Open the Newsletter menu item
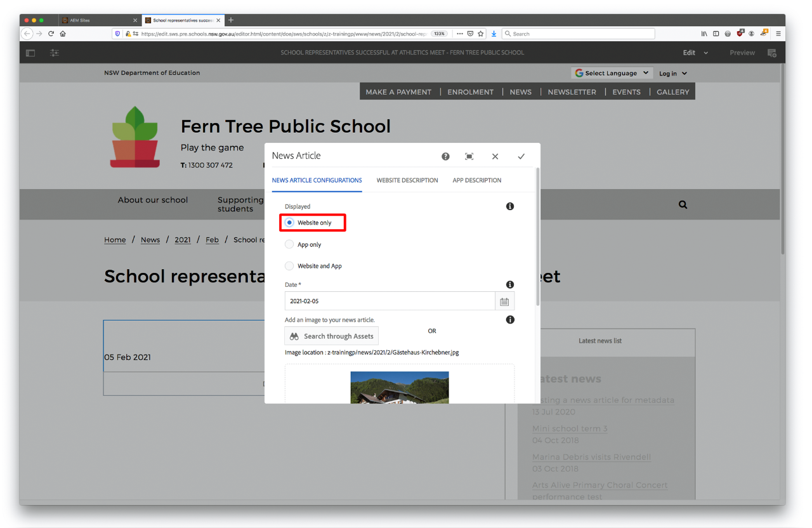Image resolution: width=812 pixels, height=528 pixels. (x=572, y=92)
